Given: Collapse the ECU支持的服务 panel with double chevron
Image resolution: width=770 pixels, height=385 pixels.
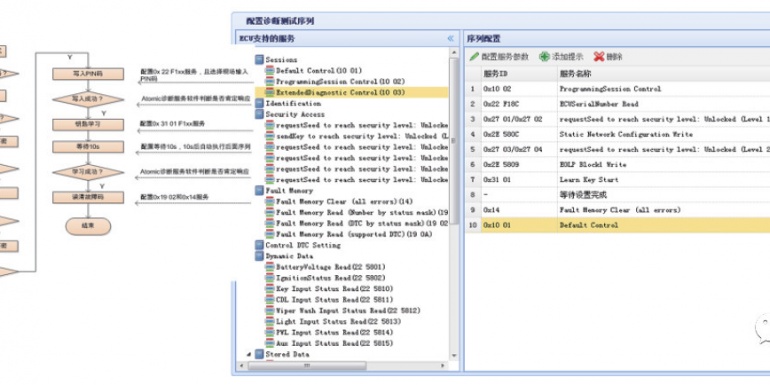Looking at the screenshot, I should click(450, 38).
